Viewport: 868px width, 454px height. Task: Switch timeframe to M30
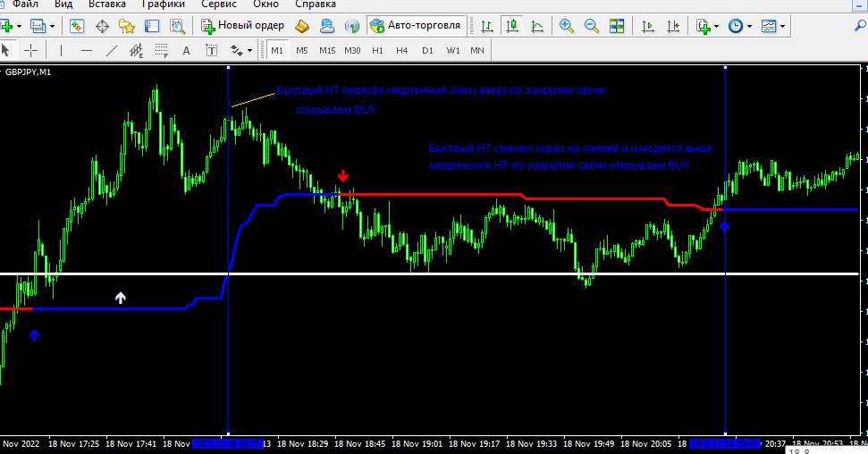tap(352, 50)
